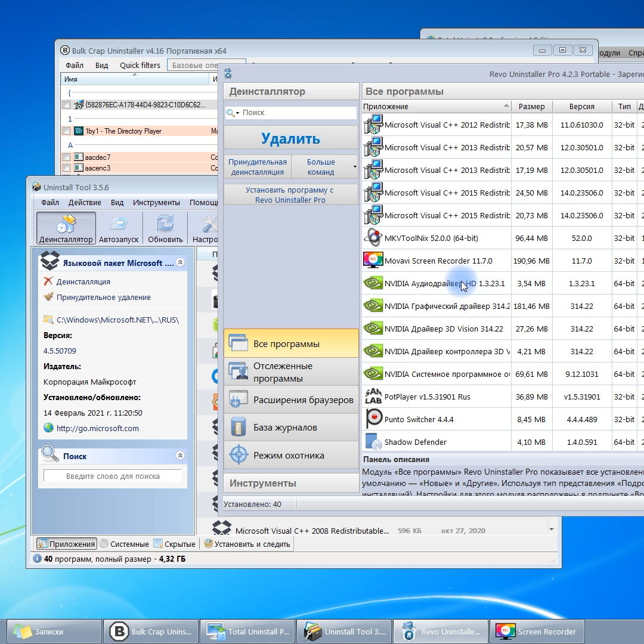Open Файл menu in Bulk Crap Uninstaller
Viewport: 644px width, 644px height.
75,66
